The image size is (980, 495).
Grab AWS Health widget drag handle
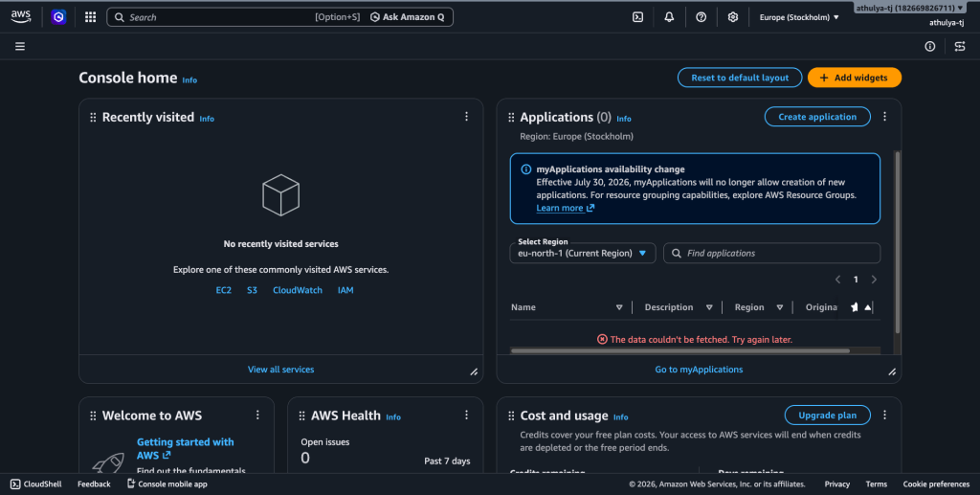click(x=301, y=416)
